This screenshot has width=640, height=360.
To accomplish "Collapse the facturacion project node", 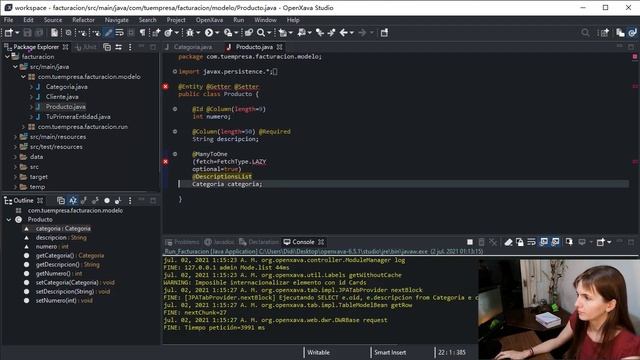I will (7, 57).
